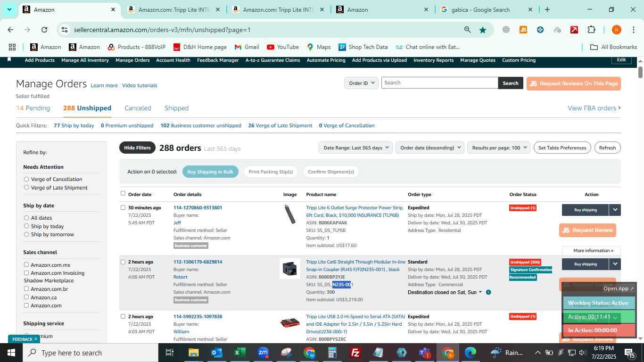644x362 pixels.
Task: Expand Buy shipping arrow for Robert's order
Action: point(615,264)
